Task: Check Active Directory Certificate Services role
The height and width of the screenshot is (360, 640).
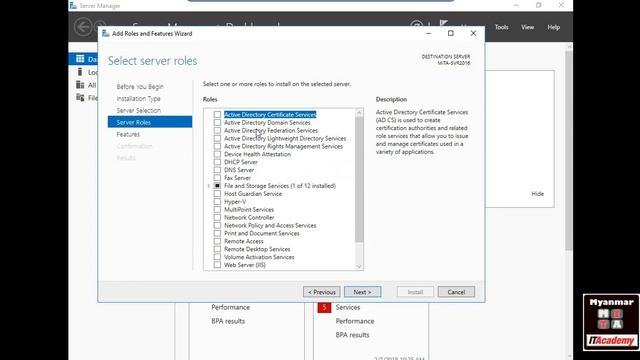Action: click(217, 115)
